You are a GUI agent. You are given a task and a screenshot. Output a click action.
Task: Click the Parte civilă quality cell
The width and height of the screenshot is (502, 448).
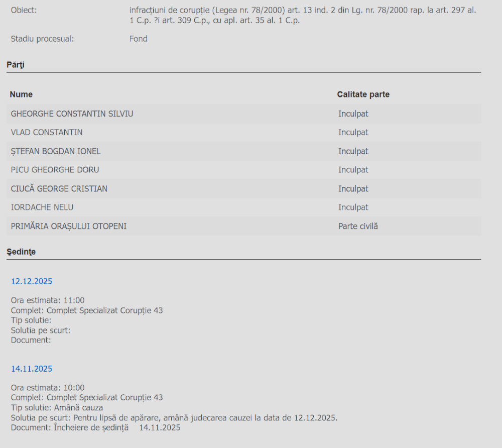pos(357,227)
